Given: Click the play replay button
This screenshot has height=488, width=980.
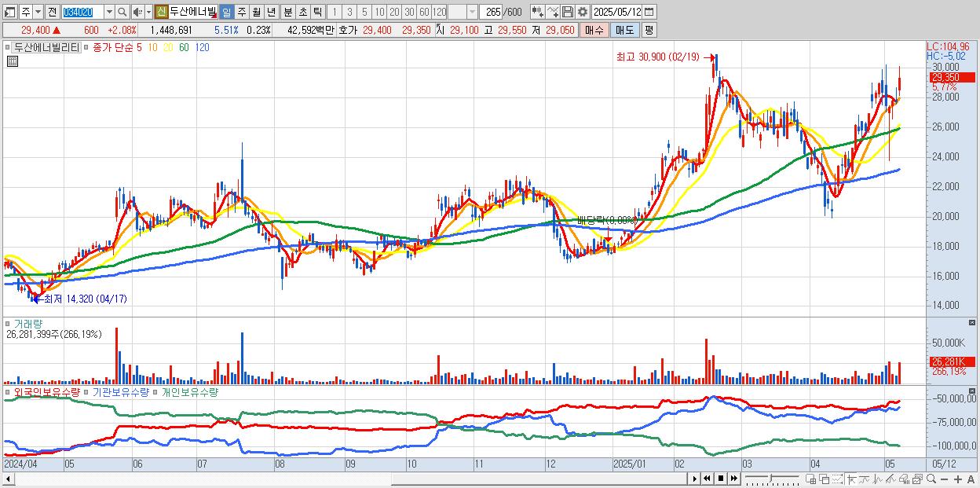Looking at the screenshot, I should point(695,479).
